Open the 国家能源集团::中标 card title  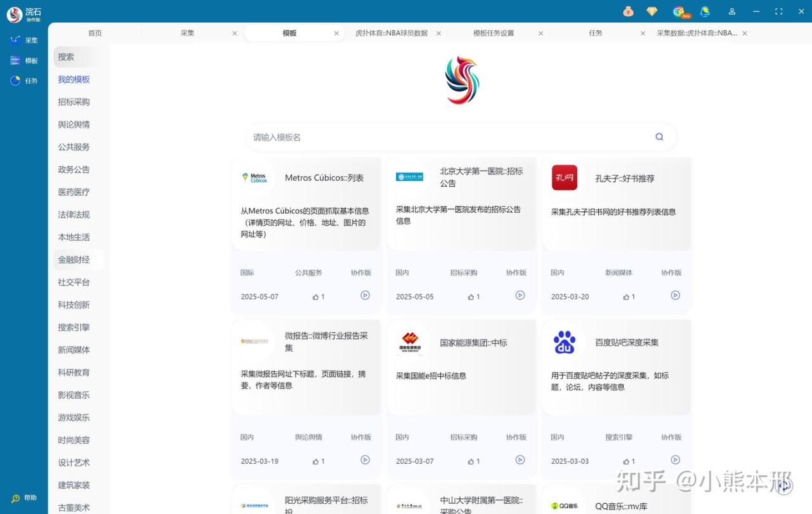tap(474, 343)
